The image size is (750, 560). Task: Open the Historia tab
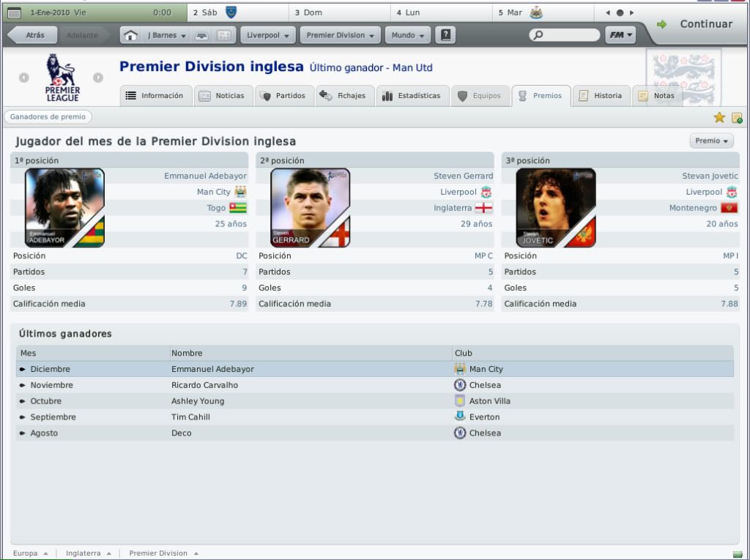pos(601,96)
